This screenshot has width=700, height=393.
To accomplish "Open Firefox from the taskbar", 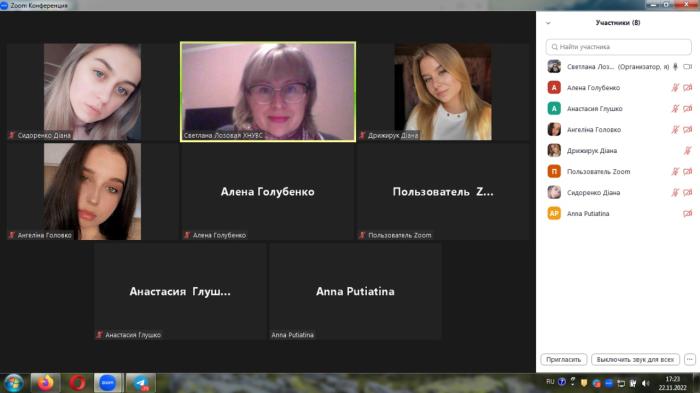I will pos(46,383).
